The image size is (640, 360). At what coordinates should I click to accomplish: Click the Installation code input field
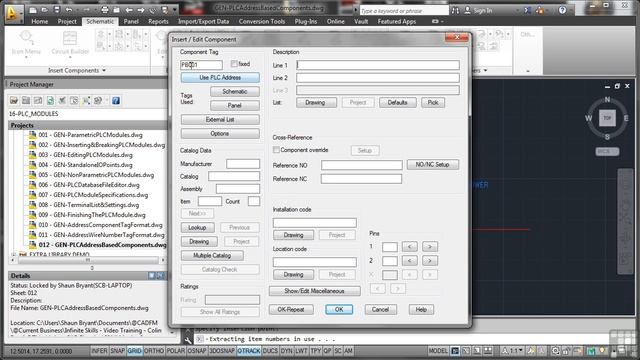click(x=315, y=222)
